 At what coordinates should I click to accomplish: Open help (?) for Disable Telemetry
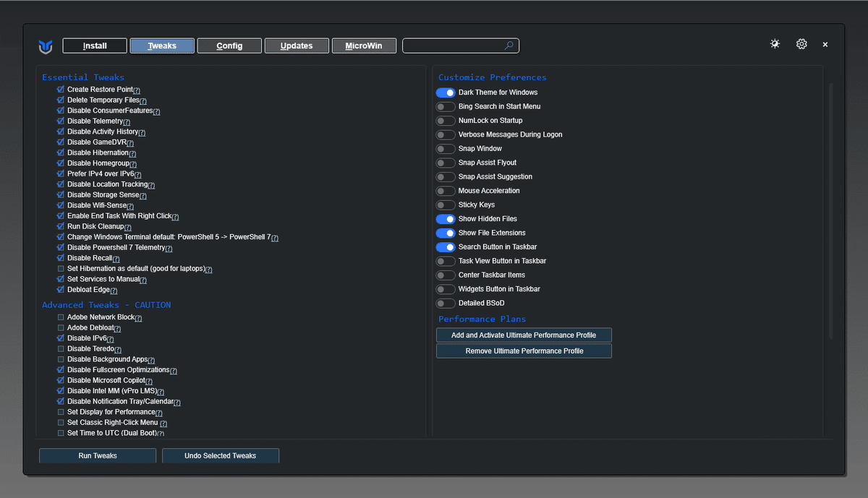point(127,122)
